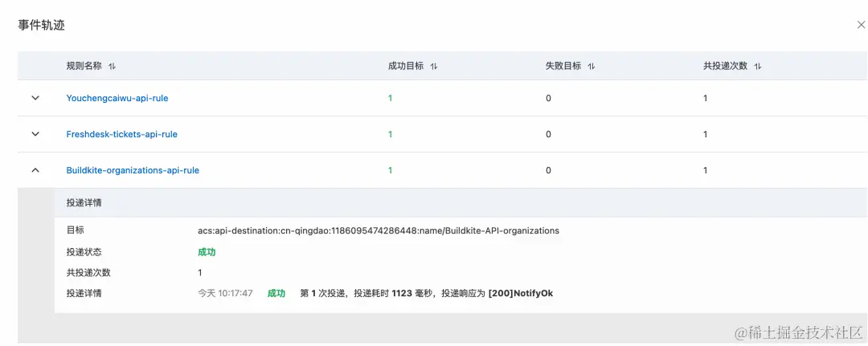This screenshot has height=346, width=868.
Task: Click the 共投递次数 label in details panel
Action: tap(88, 272)
